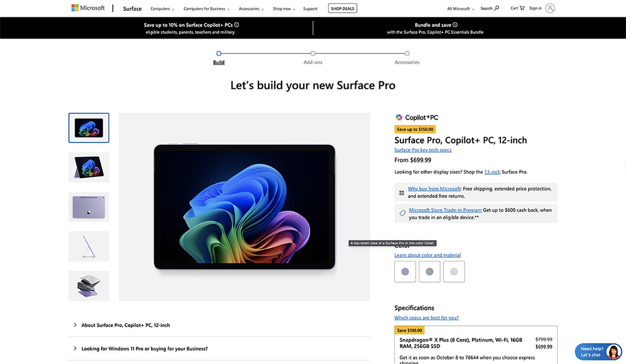Select the Accessories step circle

[407, 54]
